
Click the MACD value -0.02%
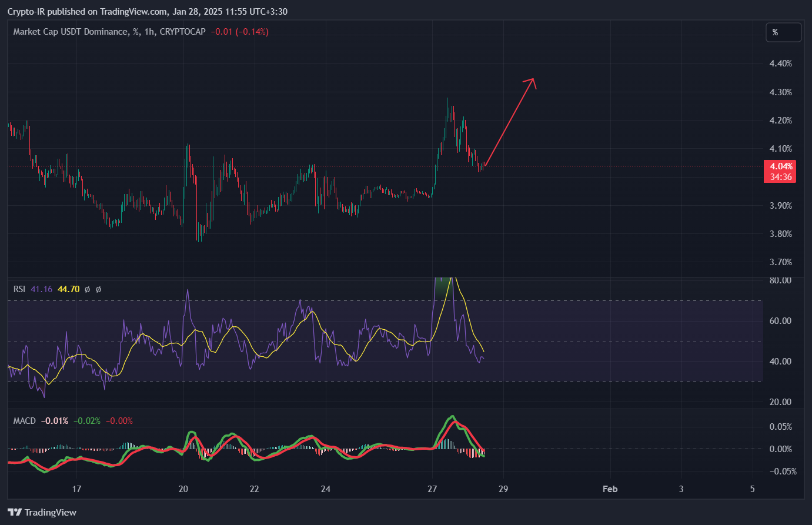point(87,421)
